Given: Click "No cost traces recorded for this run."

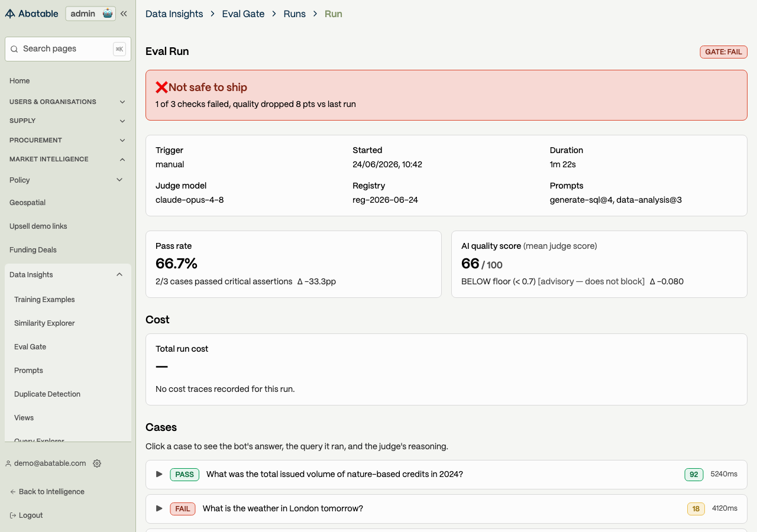Looking at the screenshot, I should coord(225,389).
